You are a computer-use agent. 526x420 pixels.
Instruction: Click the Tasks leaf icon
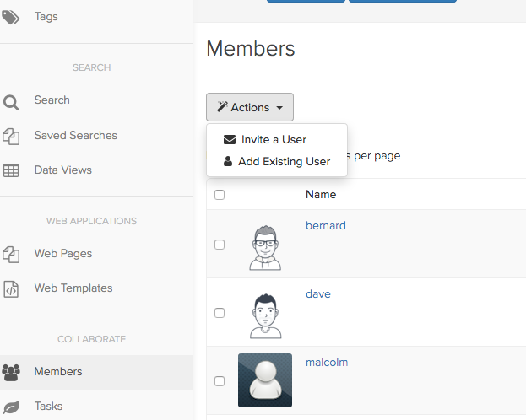(x=11, y=407)
